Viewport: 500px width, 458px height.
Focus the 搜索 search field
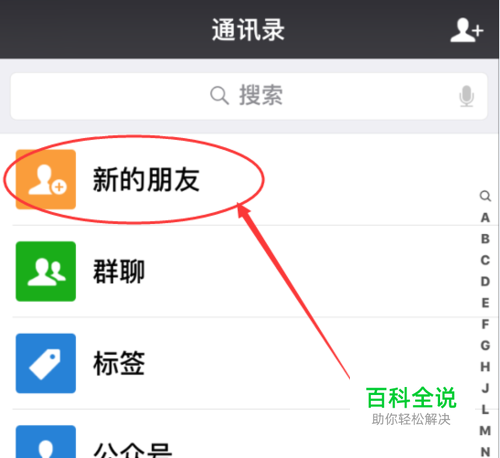coord(249,96)
